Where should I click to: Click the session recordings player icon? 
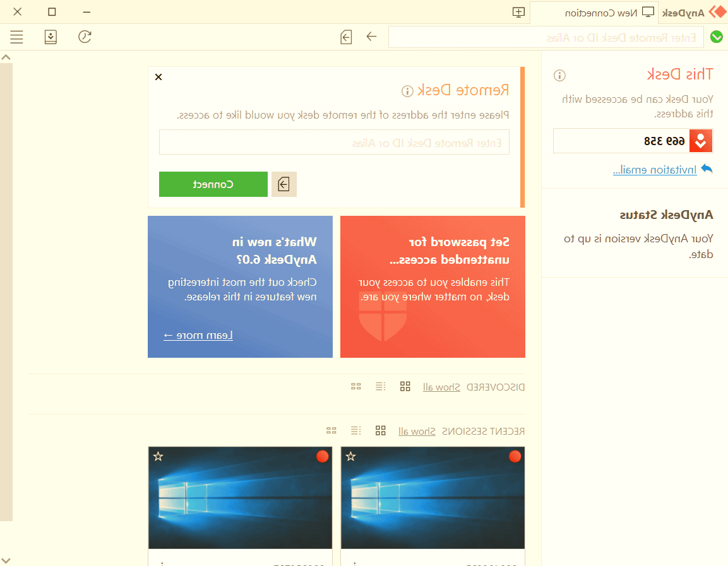click(x=51, y=37)
